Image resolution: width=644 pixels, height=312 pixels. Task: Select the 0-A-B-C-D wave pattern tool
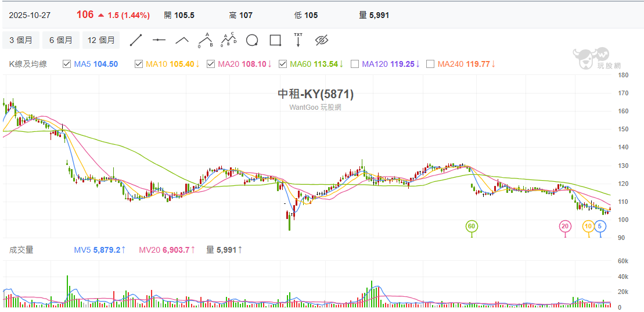[229, 40]
